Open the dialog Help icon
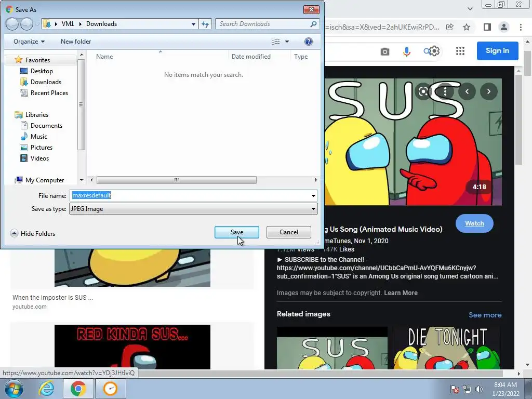Viewport: 532px width, 399px height. point(308,42)
